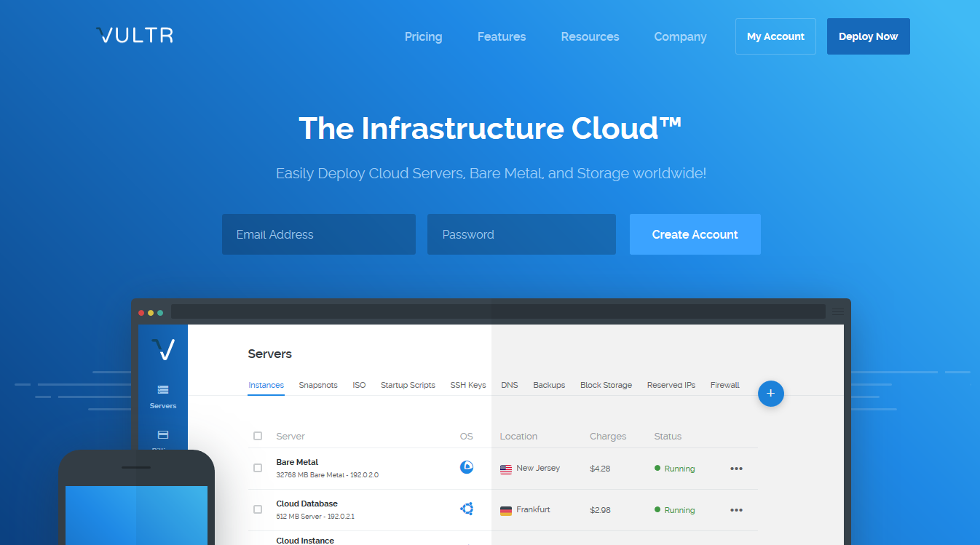Go to My Account
The height and width of the screenshot is (545, 980).
click(775, 36)
